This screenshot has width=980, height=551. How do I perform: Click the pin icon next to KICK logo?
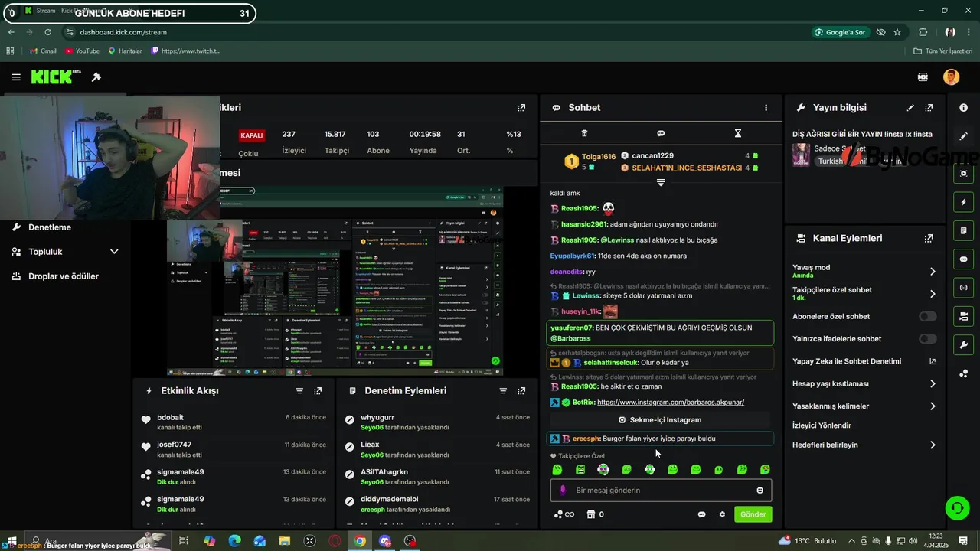[x=96, y=77]
